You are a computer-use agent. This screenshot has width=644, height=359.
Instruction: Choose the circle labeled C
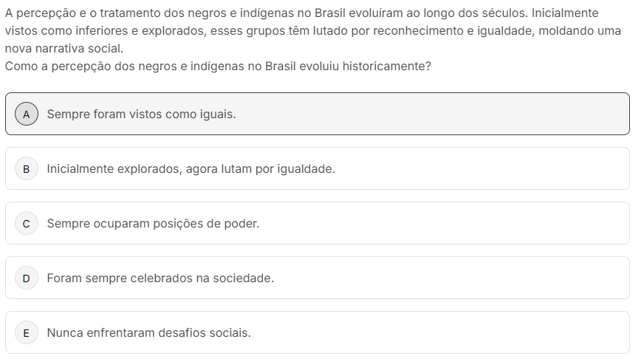(27, 223)
